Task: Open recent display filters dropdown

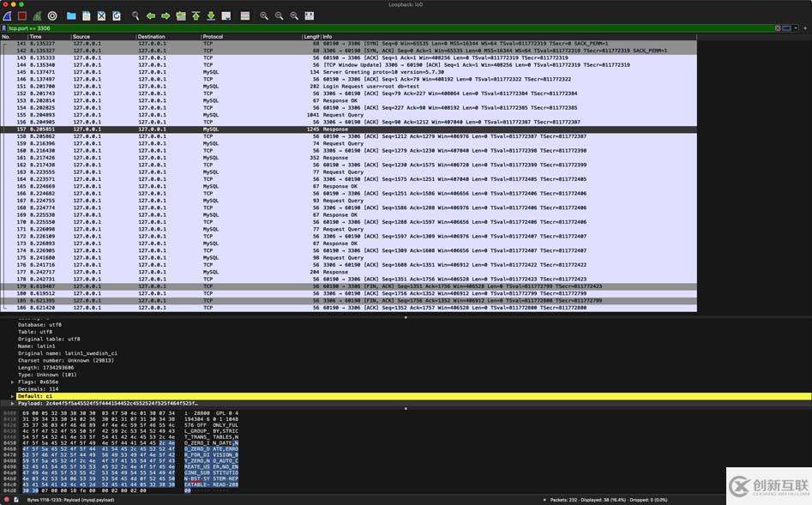Action: tap(796, 28)
